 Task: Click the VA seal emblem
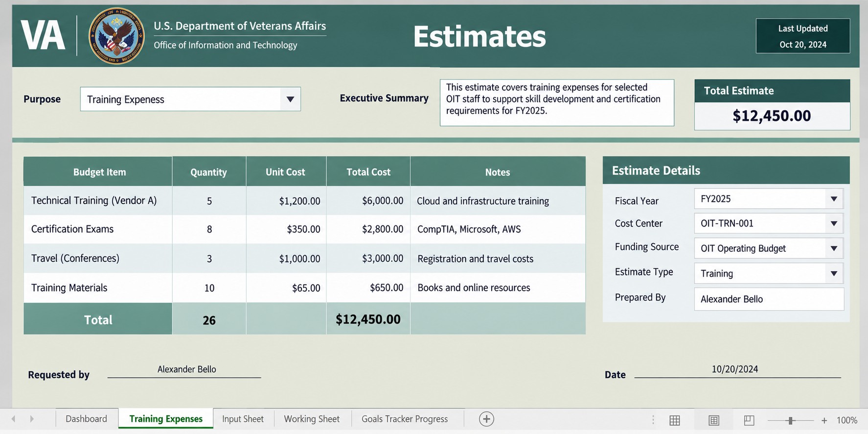(116, 36)
